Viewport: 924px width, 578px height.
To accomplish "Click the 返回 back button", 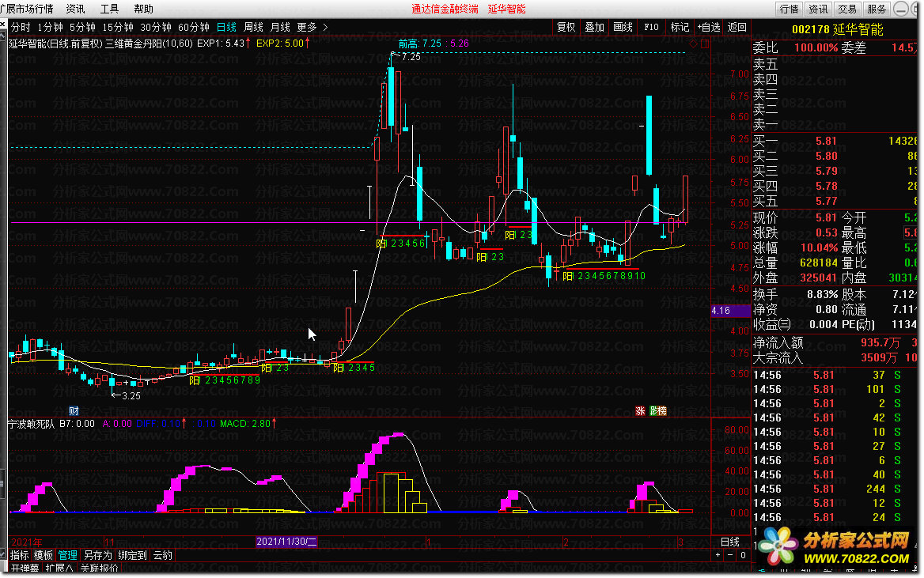I will coord(737,27).
